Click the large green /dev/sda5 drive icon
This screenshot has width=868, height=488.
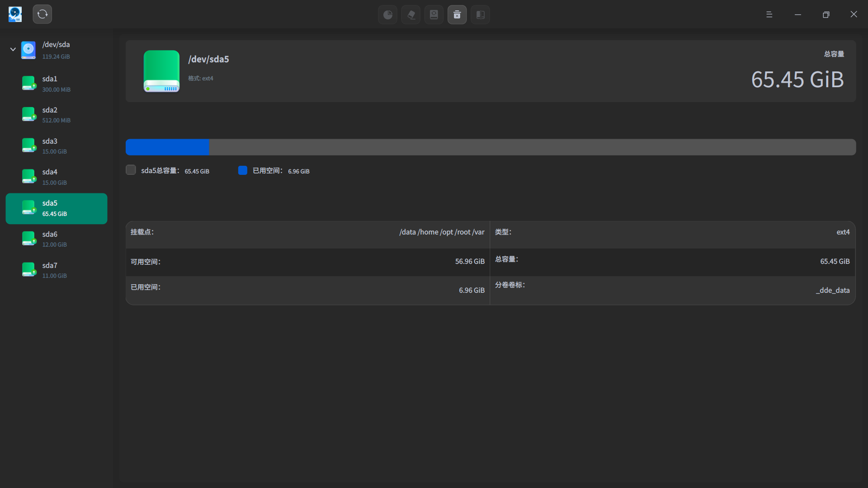[161, 71]
